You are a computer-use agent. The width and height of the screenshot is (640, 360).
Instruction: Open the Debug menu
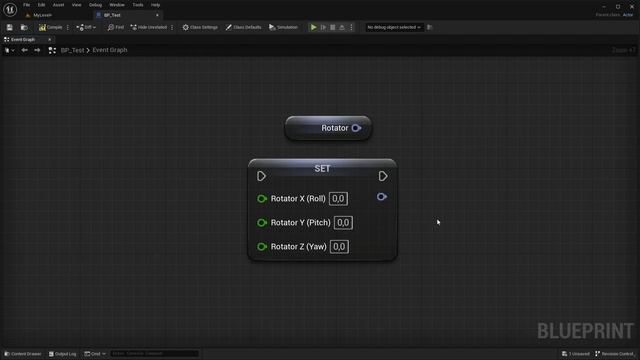click(95, 5)
